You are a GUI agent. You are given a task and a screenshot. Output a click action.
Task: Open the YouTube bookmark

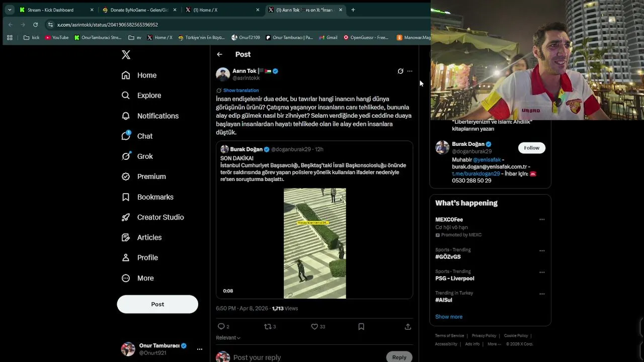click(x=57, y=38)
